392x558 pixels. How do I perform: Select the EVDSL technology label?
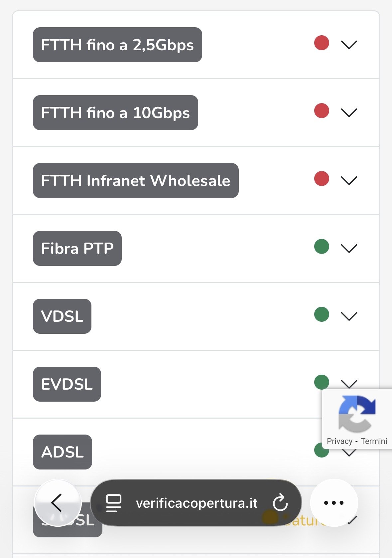point(67,384)
